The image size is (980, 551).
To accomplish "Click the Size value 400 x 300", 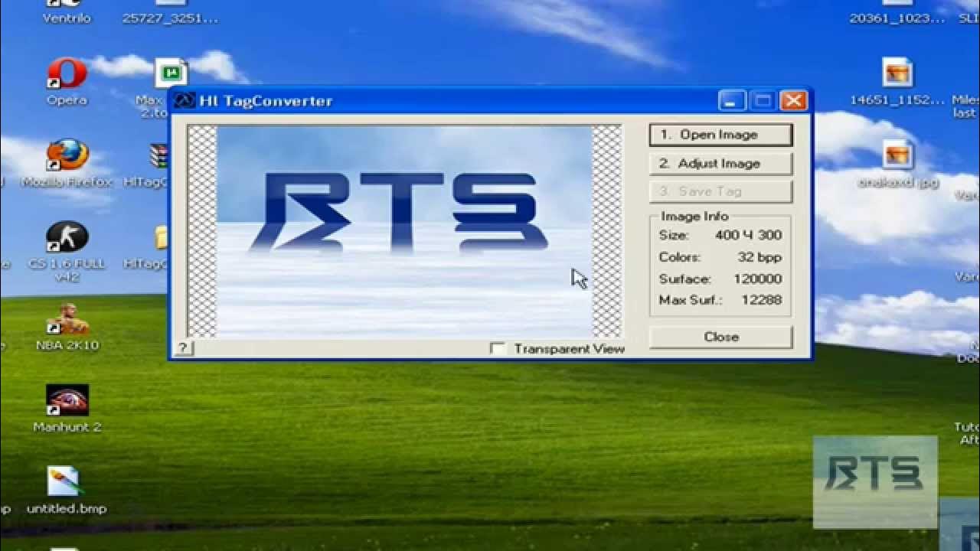I will 748,236.
